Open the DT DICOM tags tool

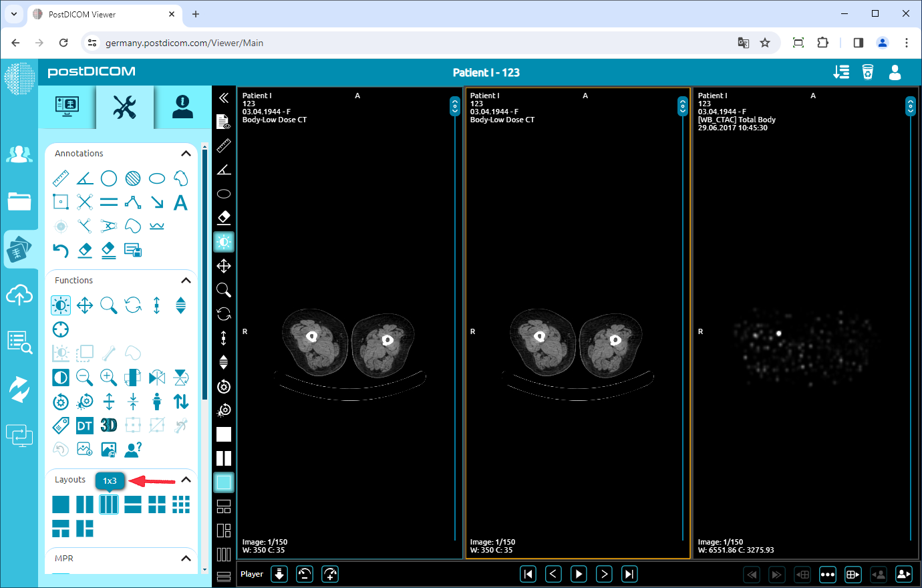[x=84, y=425]
